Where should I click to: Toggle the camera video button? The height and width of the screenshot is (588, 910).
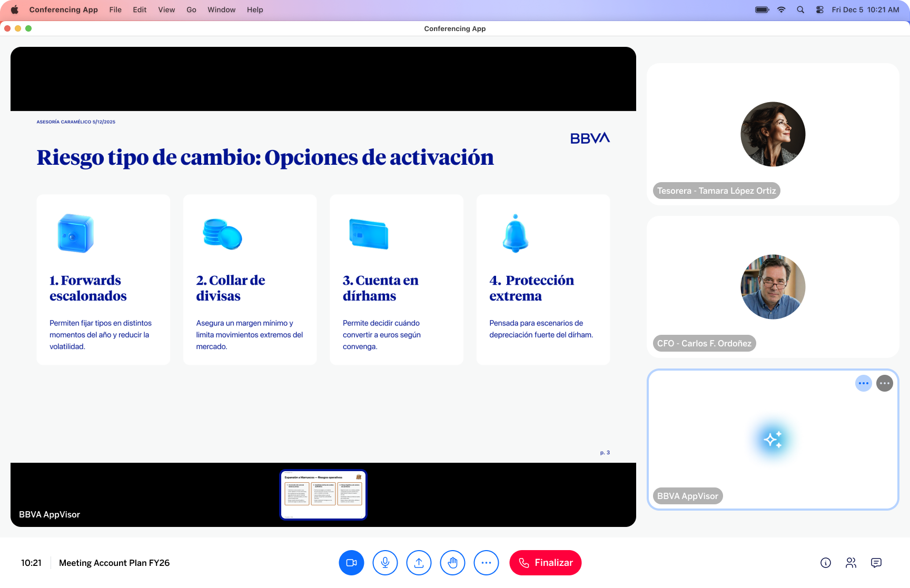tap(351, 563)
